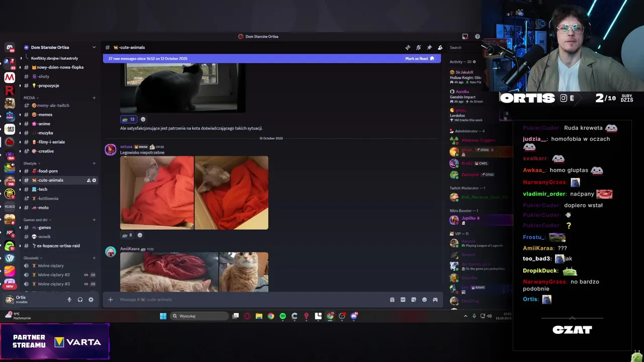Viewport: 644px width, 362px height.
Task: Open setusa's username in chat
Action: 126,147
